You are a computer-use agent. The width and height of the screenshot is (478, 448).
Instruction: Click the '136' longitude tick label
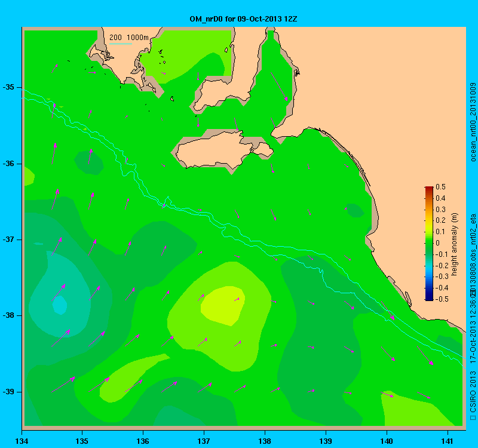click(143, 441)
